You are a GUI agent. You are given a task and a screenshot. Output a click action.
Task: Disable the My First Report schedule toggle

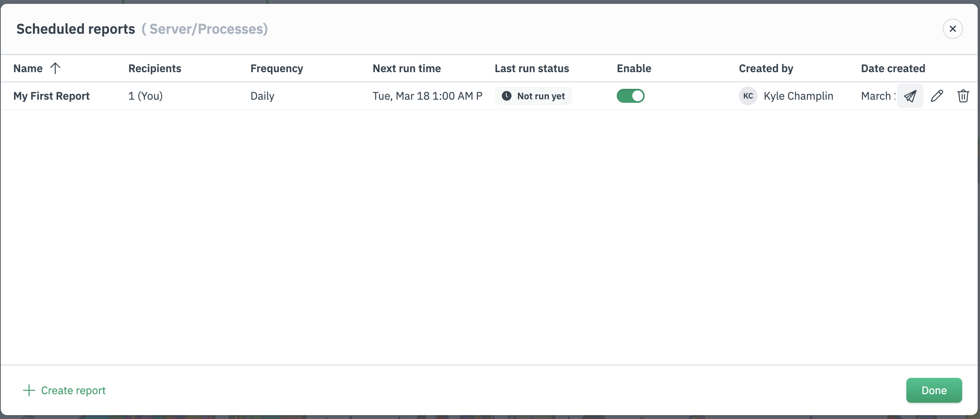(630, 96)
